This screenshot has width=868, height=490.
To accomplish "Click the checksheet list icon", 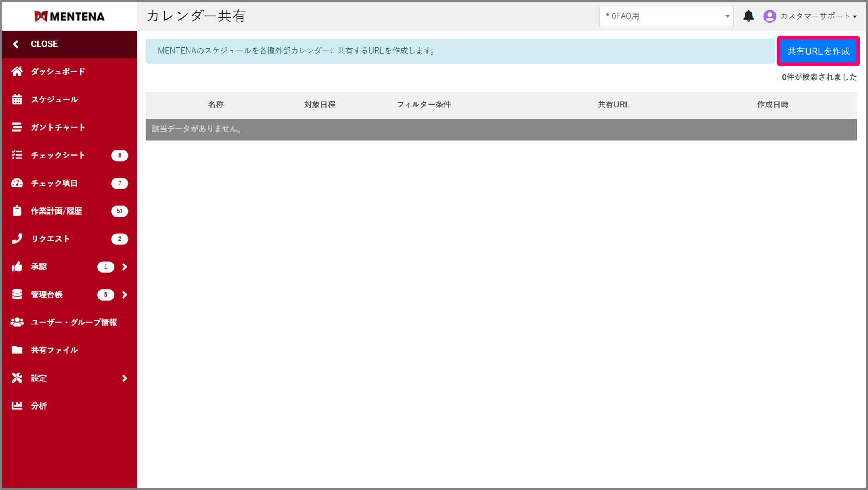I will click(17, 155).
